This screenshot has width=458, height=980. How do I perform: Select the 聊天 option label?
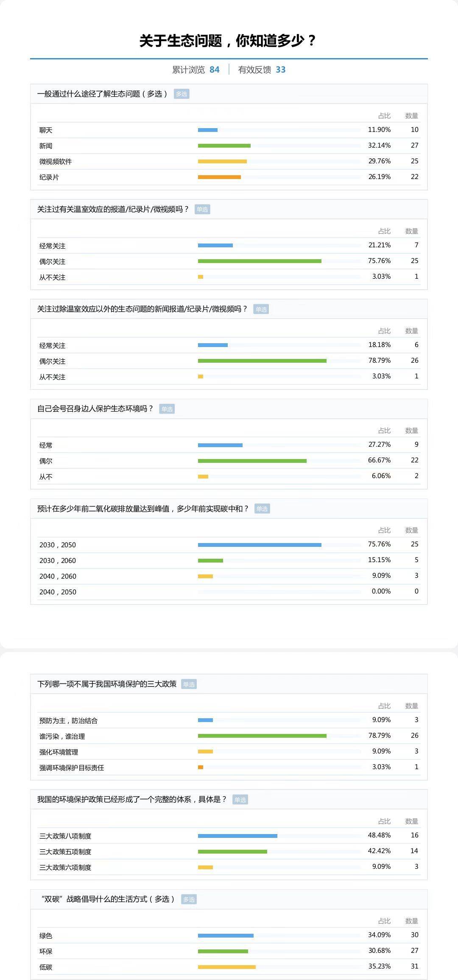46,130
